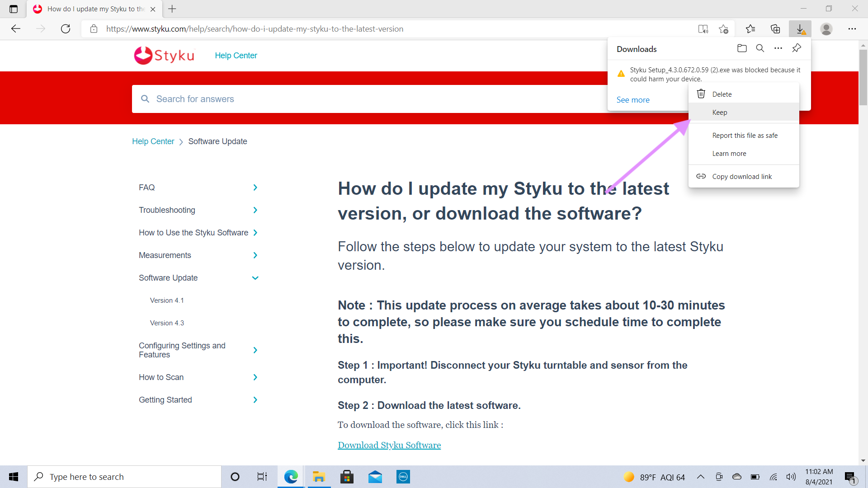Open the Collections icon
The height and width of the screenshot is (488, 868).
[775, 29]
